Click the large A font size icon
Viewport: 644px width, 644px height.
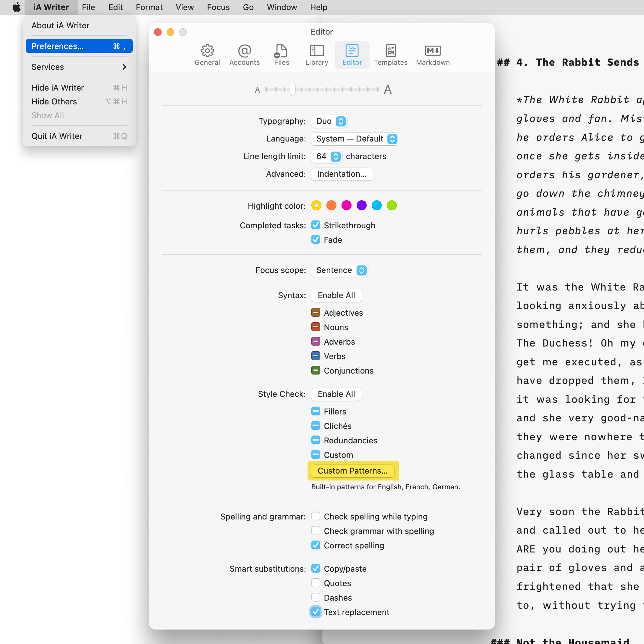coord(387,89)
